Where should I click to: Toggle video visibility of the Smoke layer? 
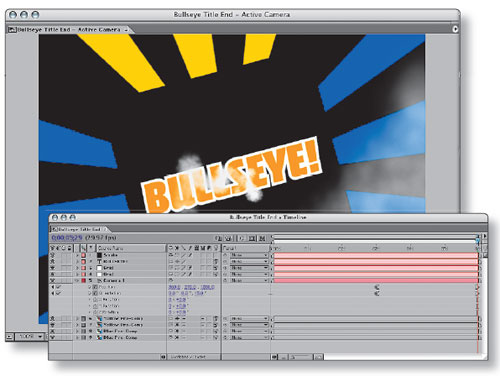coord(53,255)
